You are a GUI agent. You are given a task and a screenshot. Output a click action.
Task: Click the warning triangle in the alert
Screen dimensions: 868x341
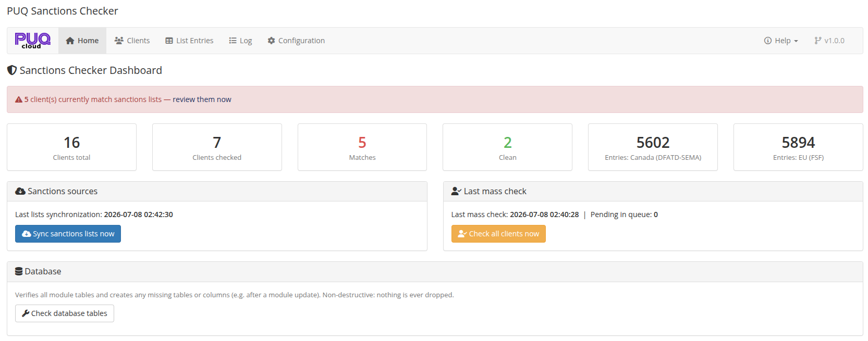coord(19,99)
